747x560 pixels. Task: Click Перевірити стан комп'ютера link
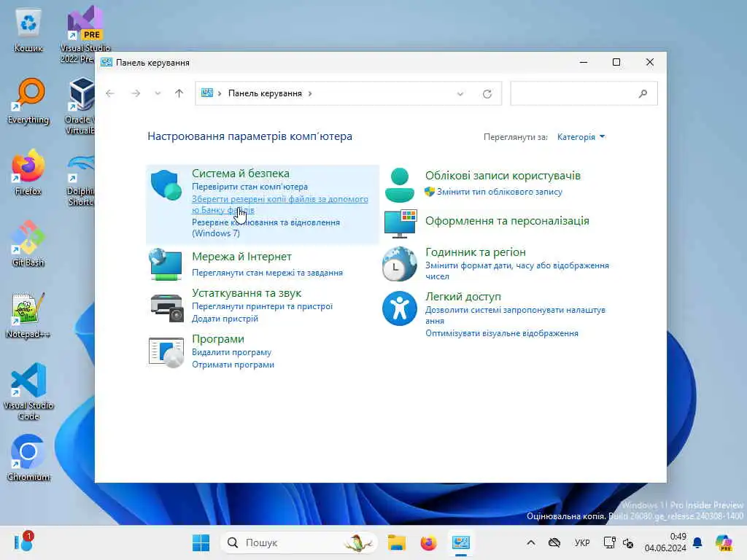pyautogui.click(x=249, y=187)
